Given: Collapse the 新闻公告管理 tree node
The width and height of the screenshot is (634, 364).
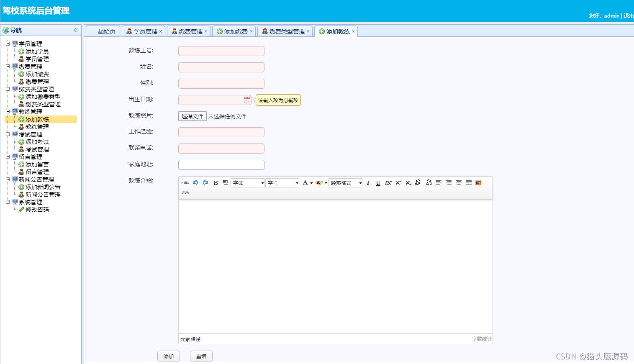Looking at the screenshot, I should 8,179.
